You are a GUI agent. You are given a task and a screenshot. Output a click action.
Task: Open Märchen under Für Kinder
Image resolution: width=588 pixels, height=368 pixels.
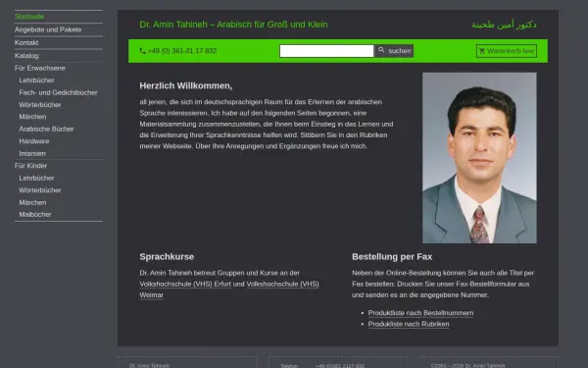click(x=32, y=202)
